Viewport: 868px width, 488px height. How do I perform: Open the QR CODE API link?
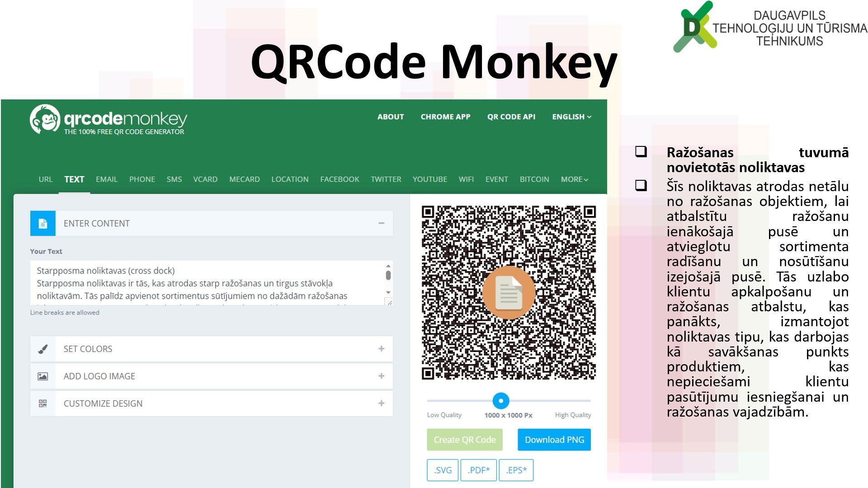click(x=511, y=117)
